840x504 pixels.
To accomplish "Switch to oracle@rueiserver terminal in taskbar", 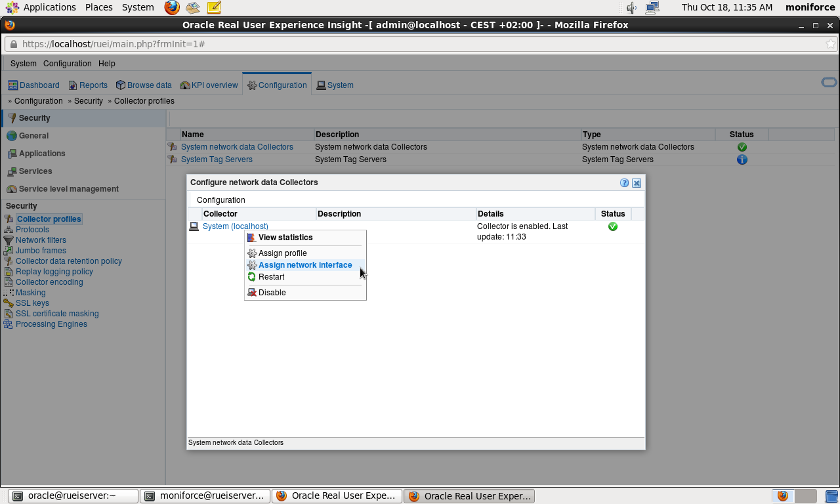I will pyautogui.click(x=73, y=496).
